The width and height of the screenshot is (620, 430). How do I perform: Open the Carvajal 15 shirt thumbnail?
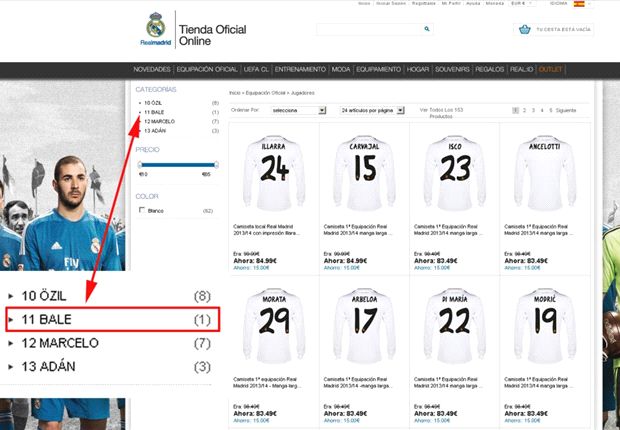[x=364, y=174]
